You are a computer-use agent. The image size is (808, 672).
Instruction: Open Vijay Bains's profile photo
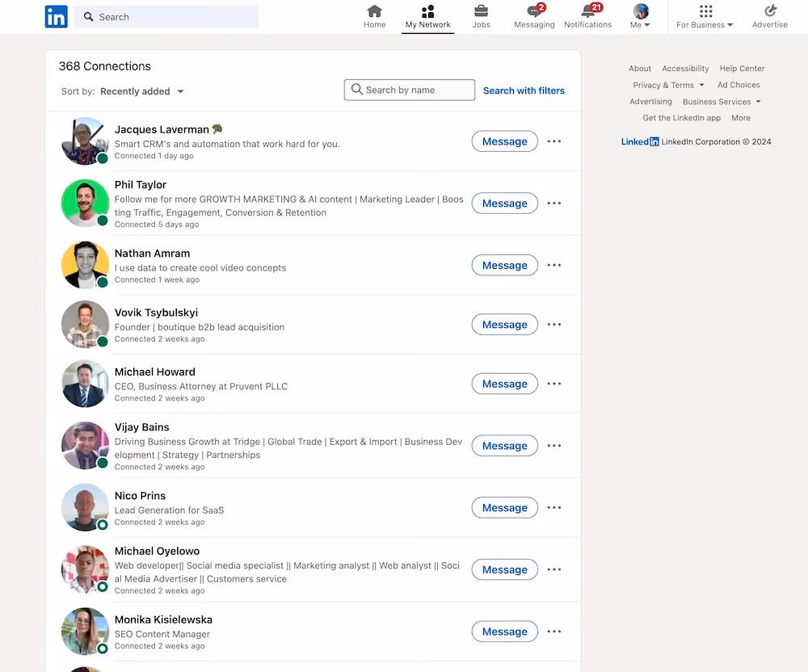coord(85,445)
